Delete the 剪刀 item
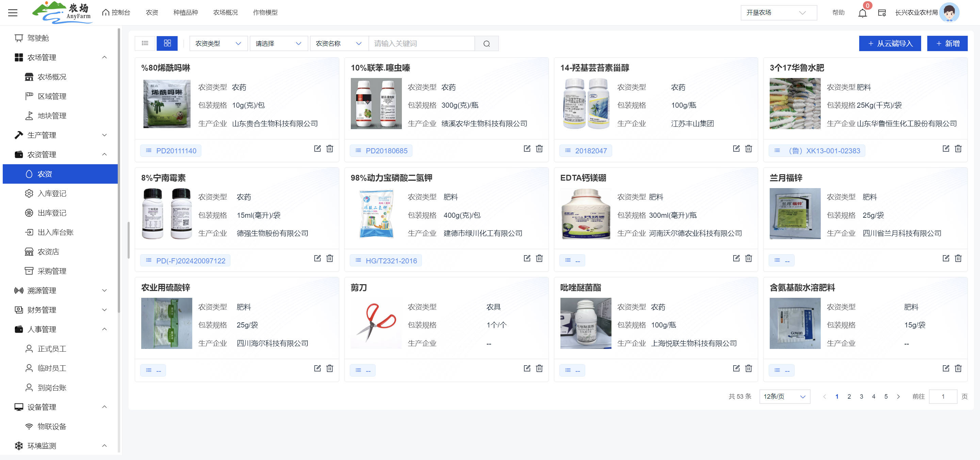 click(539, 368)
